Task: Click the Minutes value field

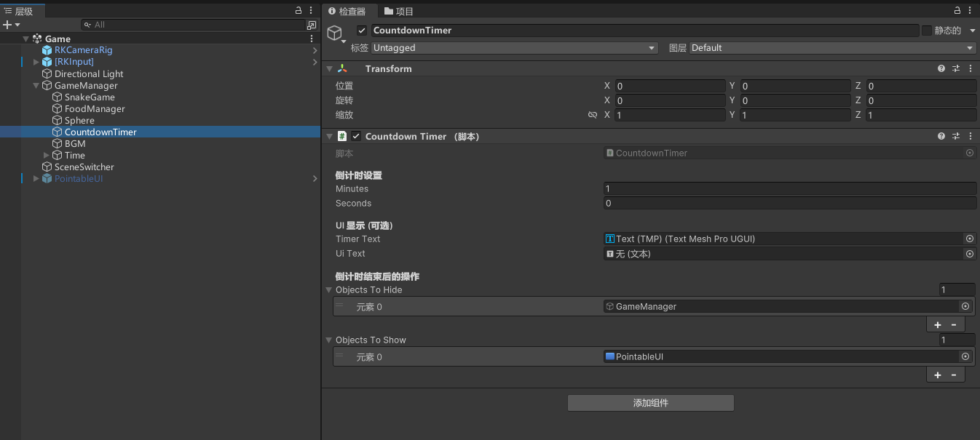Action: pos(790,188)
